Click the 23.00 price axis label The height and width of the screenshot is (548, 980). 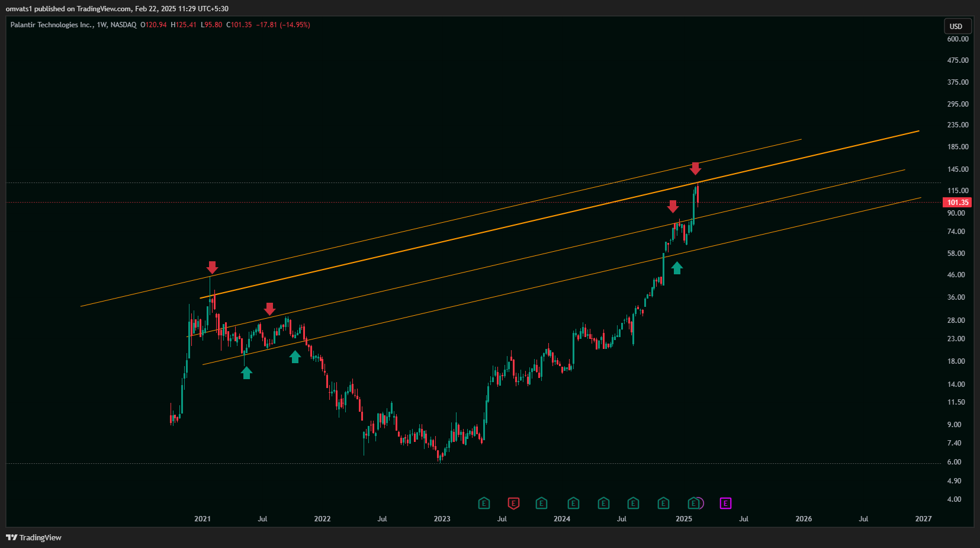pyautogui.click(x=956, y=339)
